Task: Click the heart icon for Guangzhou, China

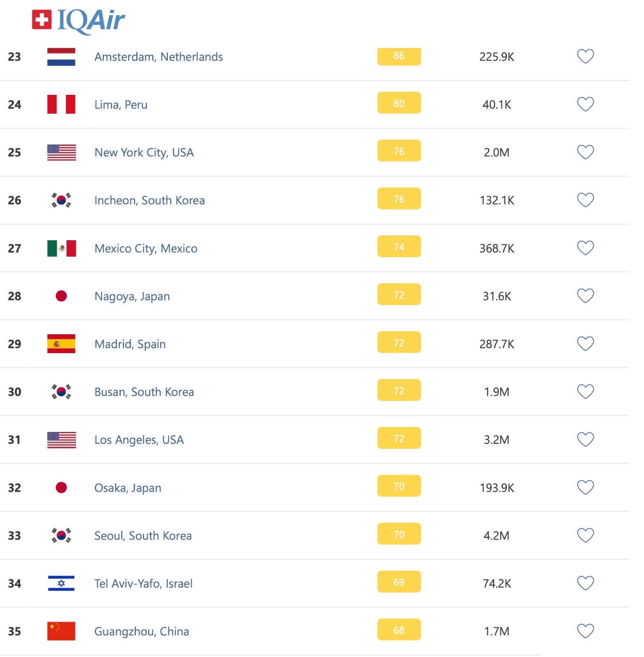Action: click(585, 631)
